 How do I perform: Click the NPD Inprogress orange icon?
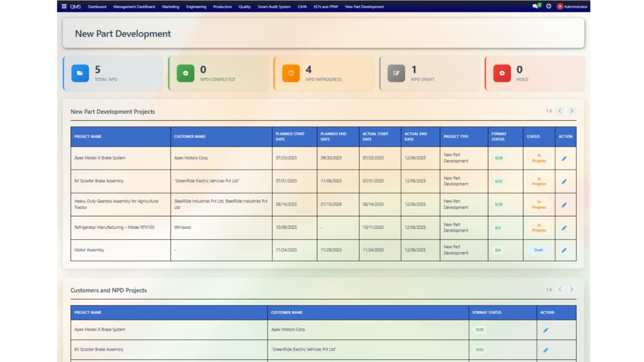click(291, 73)
